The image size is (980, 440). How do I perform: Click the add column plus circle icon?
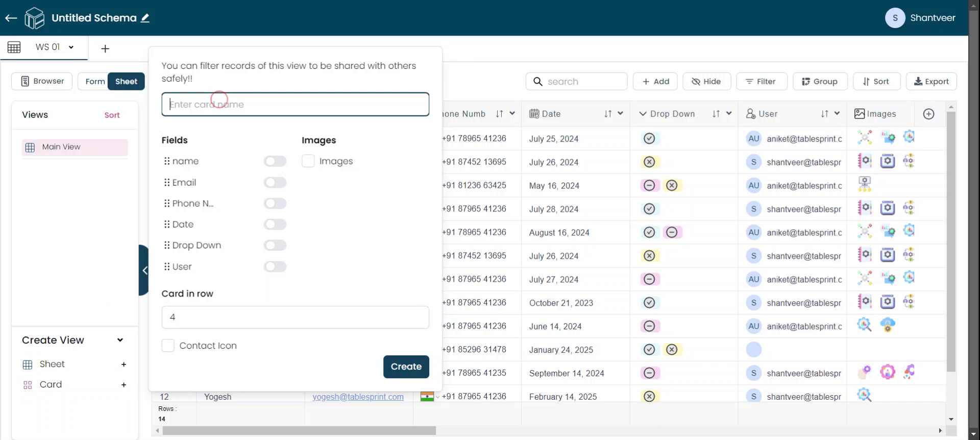point(928,114)
